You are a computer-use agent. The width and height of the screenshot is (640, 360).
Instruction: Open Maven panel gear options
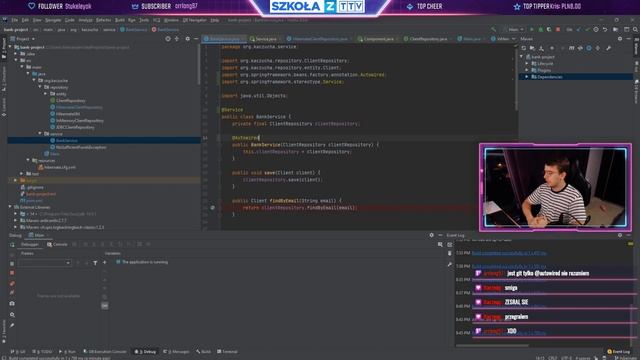tap(620, 39)
